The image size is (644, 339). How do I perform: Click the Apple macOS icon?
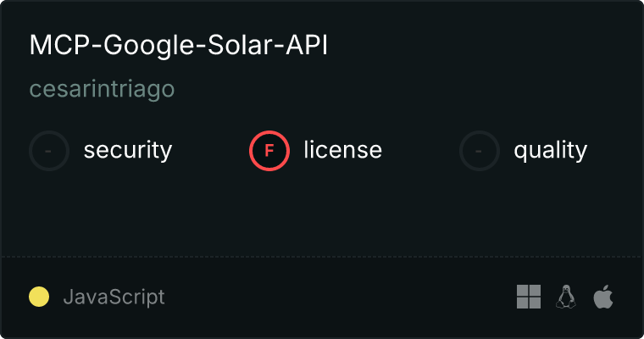pyautogui.click(x=603, y=297)
